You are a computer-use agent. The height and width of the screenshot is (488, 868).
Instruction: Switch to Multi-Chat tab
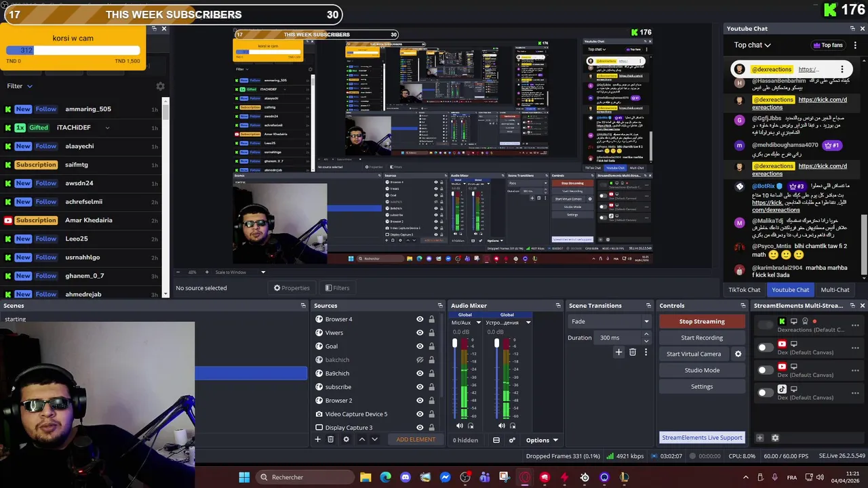(835, 289)
